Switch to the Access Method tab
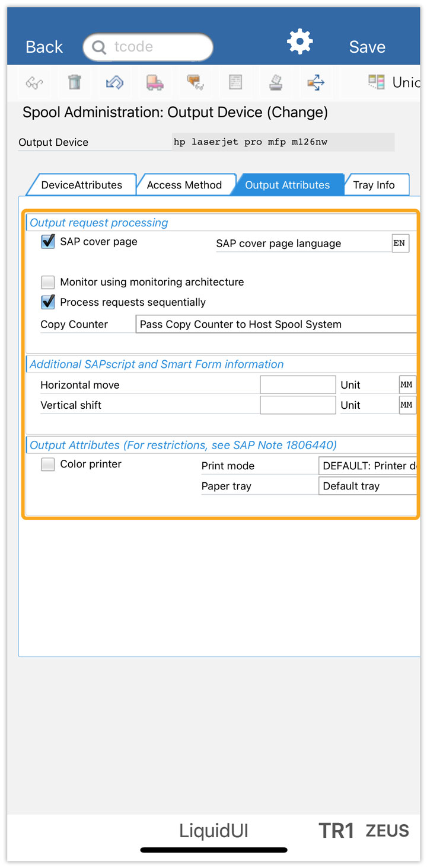This screenshot has width=427, height=868. pos(184,185)
